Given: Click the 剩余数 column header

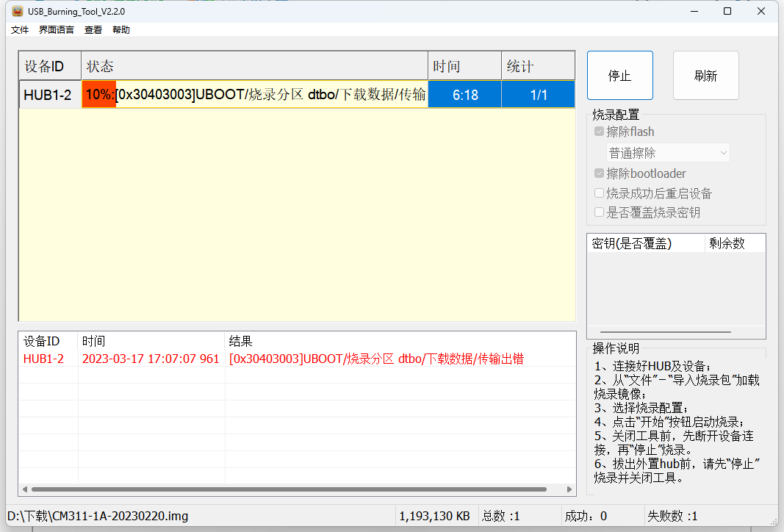Looking at the screenshot, I should click(x=735, y=243).
